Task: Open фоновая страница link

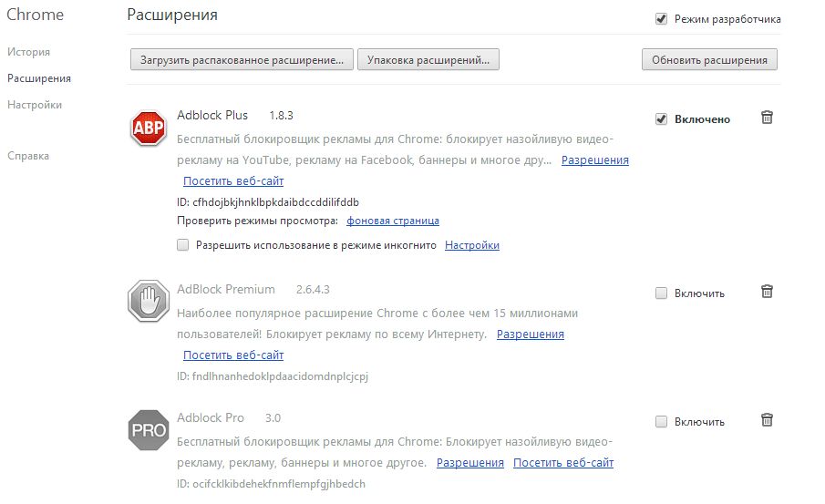Action: pos(393,221)
